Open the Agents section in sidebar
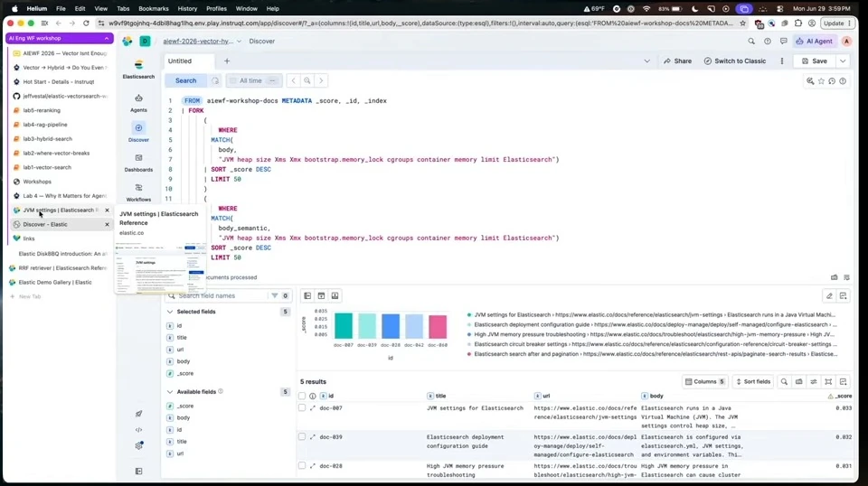Screen dimensions: 868x486 point(138,103)
